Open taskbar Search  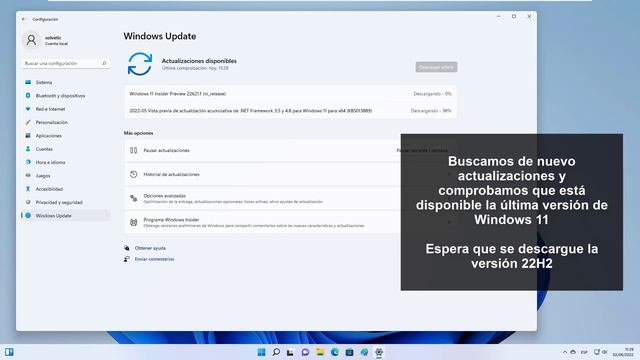tap(276, 352)
